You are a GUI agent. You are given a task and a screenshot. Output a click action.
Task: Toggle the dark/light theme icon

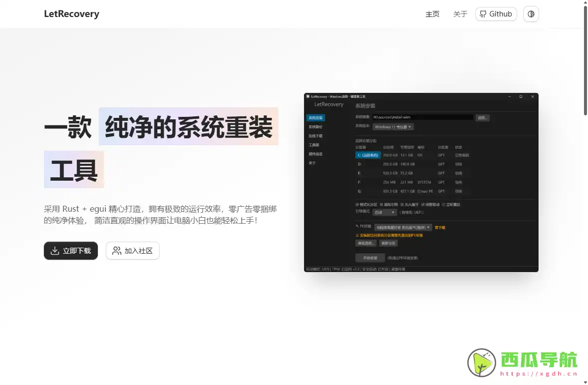point(531,14)
